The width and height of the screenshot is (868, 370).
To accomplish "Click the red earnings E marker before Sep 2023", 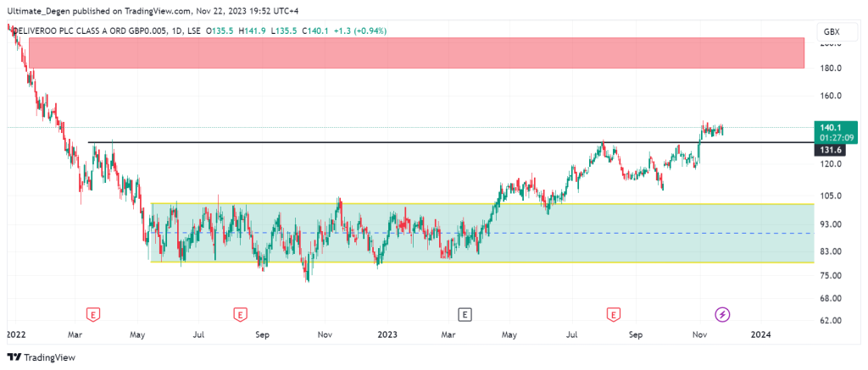I will point(613,315).
